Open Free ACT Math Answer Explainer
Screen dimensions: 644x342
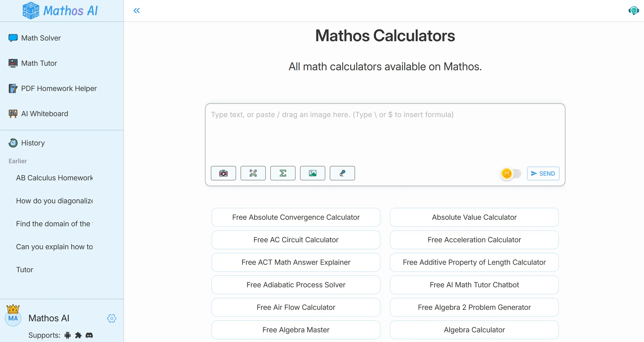pyautogui.click(x=296, y=262)
